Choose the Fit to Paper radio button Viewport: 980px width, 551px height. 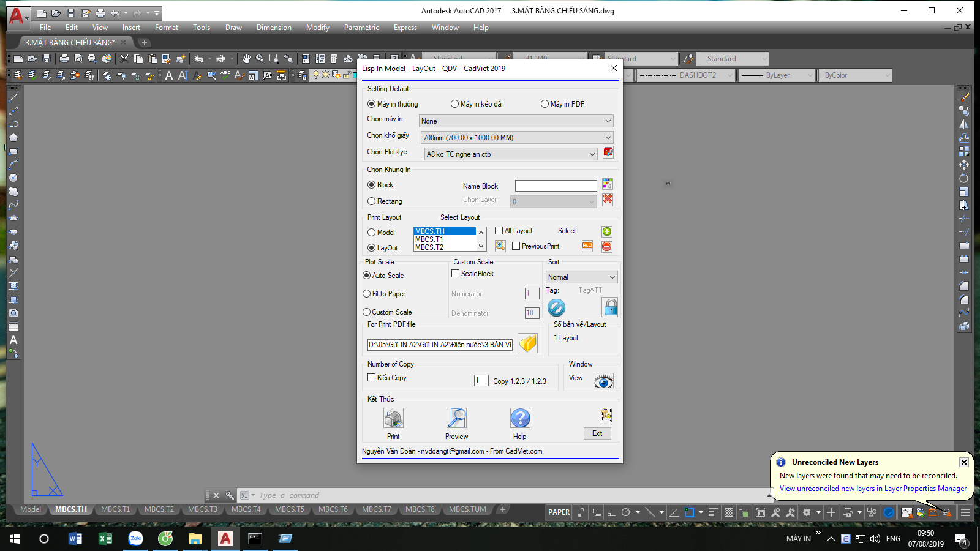(367, 294)
